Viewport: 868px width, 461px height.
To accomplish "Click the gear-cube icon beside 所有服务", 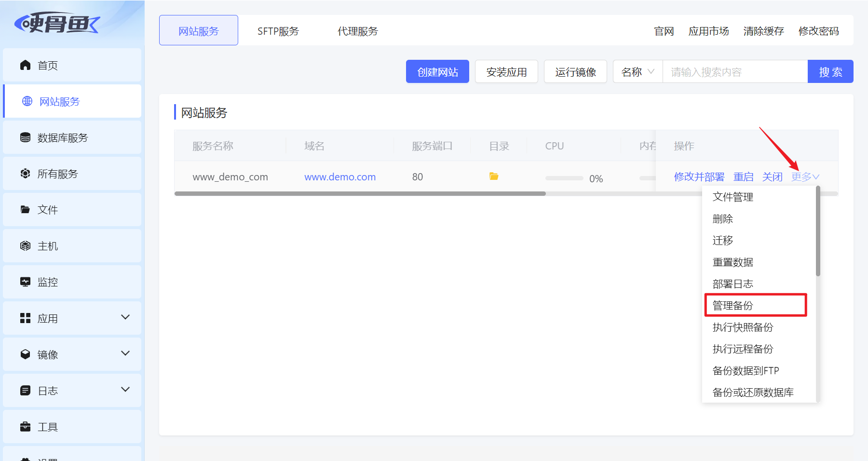I will pos(25,174).
